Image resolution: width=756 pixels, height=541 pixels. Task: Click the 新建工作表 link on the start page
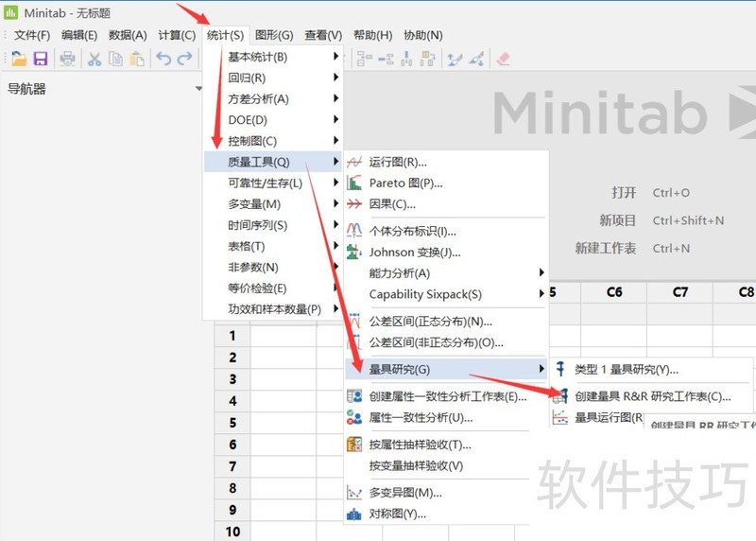[605, 248]
